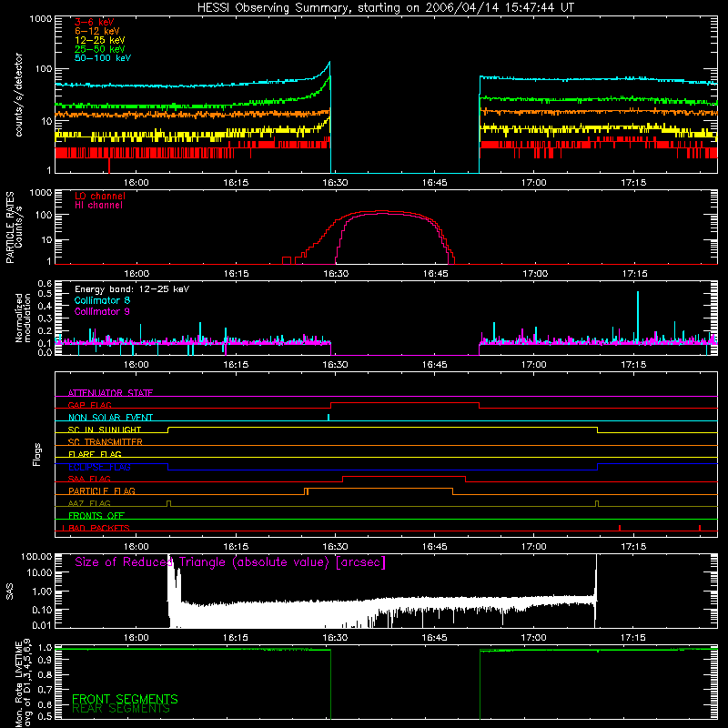This screenshot has width=728, height=728.
Task: Click the 'Size of Reduced Triangle' heading
Action: click(230, 562)
